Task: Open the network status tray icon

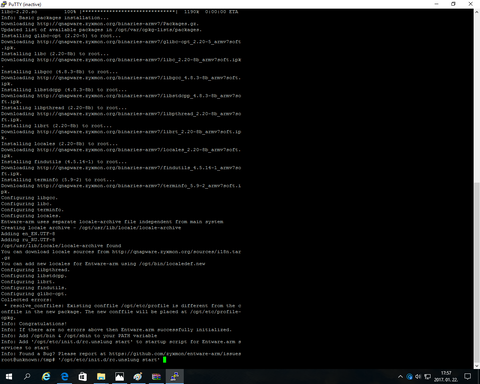Action: (x=427, y=377)
